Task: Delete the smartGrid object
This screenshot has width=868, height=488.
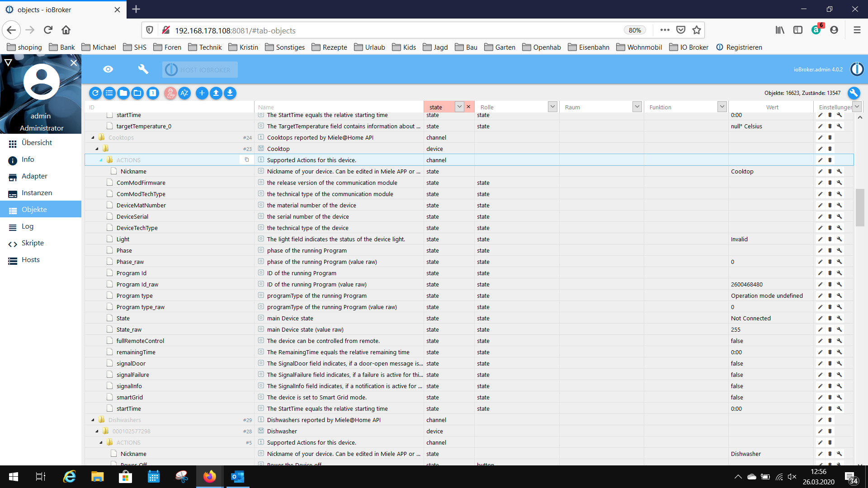Action: tap(830, 398)
